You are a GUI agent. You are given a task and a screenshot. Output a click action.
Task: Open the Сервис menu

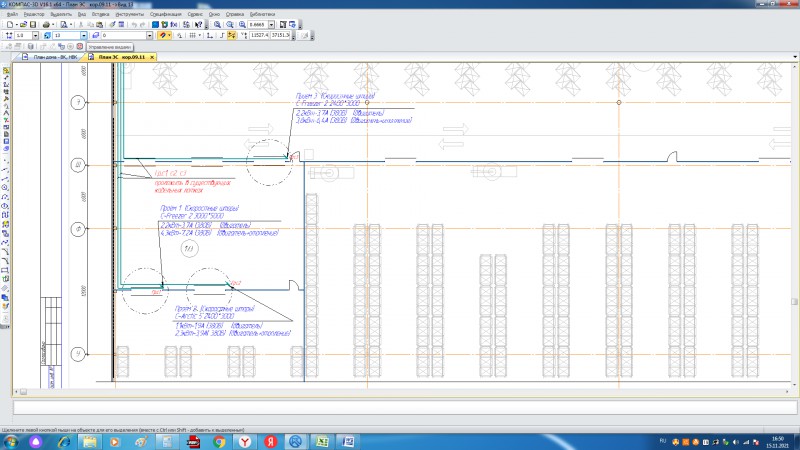click(195, 14)
